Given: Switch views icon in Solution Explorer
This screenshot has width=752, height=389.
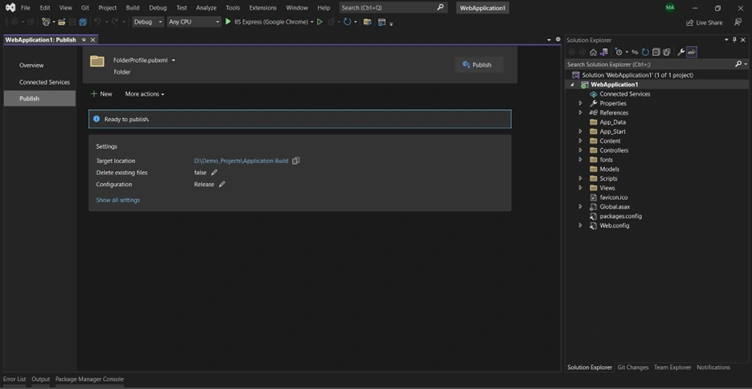Looking at the screenshot, I should click(x=604, y=52).
